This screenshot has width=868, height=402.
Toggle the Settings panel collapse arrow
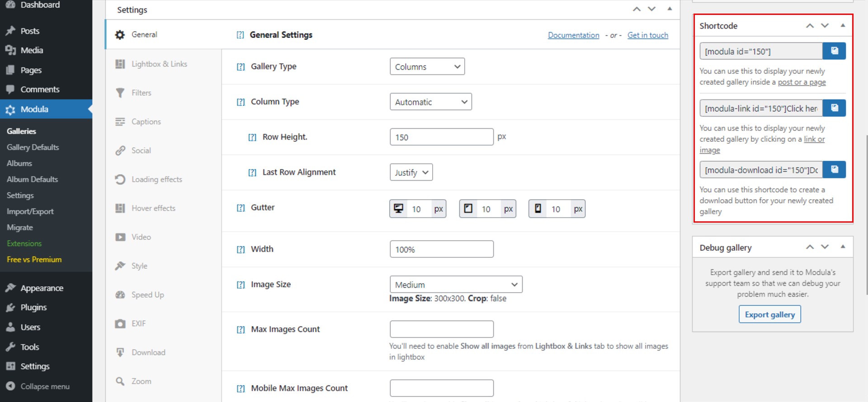click(x=670, y=9)
